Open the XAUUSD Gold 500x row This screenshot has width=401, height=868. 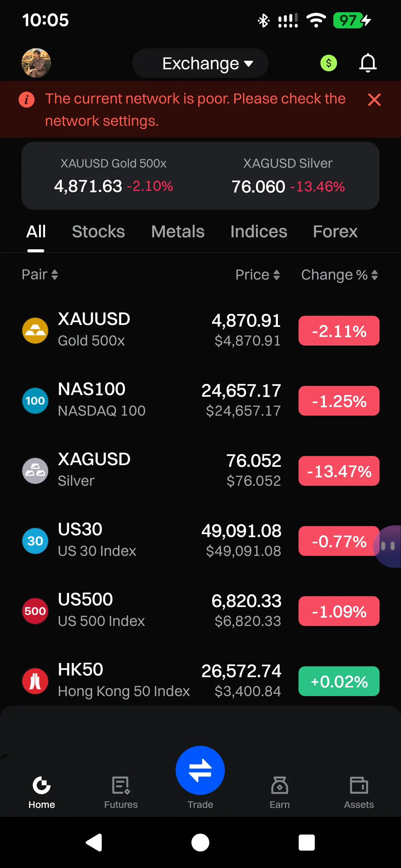point(200,331)
